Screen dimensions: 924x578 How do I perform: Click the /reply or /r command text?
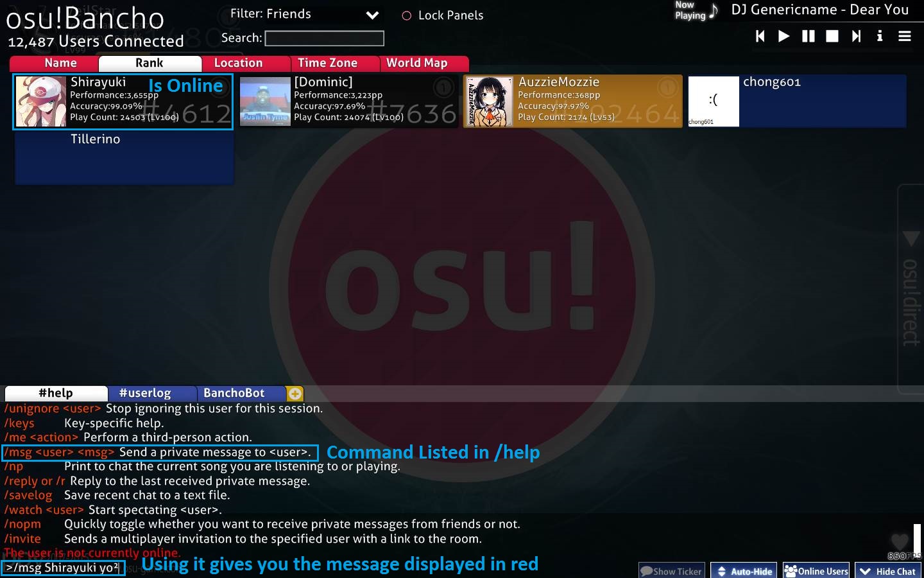35,481
